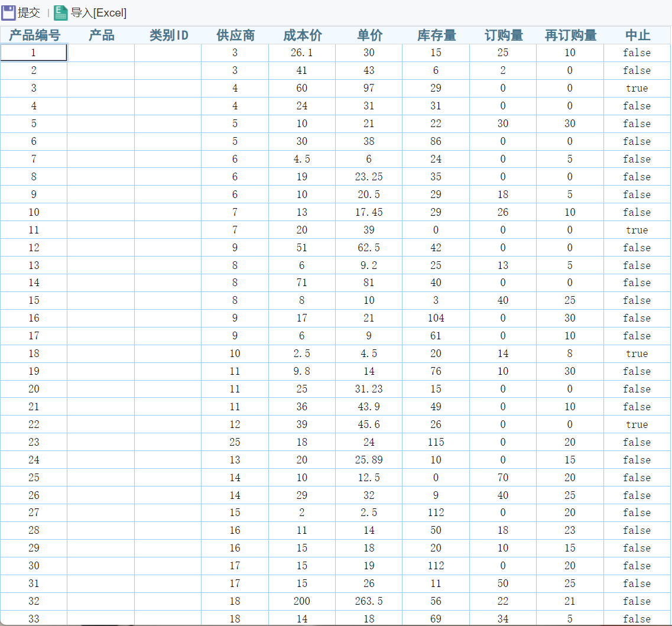Click the 再订购量 column header
672x626 pixels.
[570, 35]
